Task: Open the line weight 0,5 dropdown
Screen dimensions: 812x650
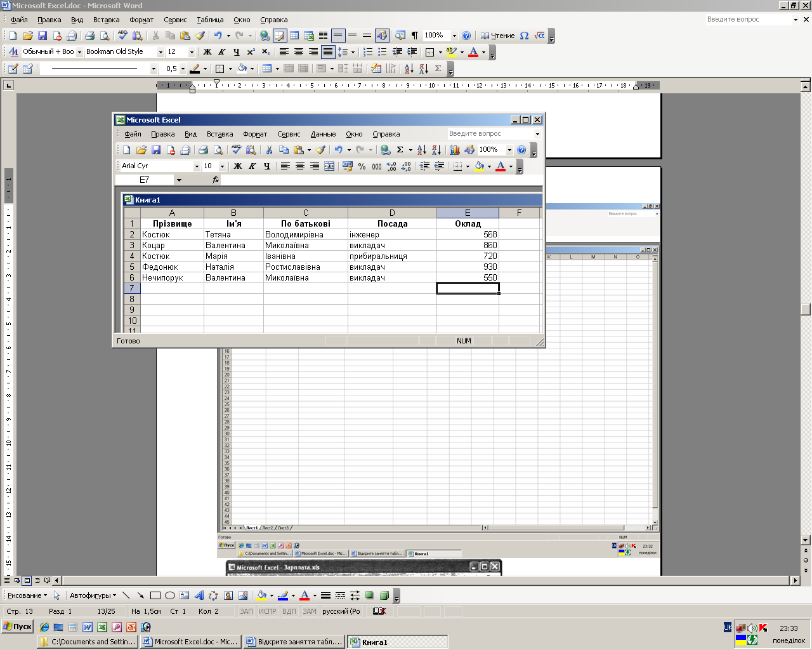Action: (183, 69)
